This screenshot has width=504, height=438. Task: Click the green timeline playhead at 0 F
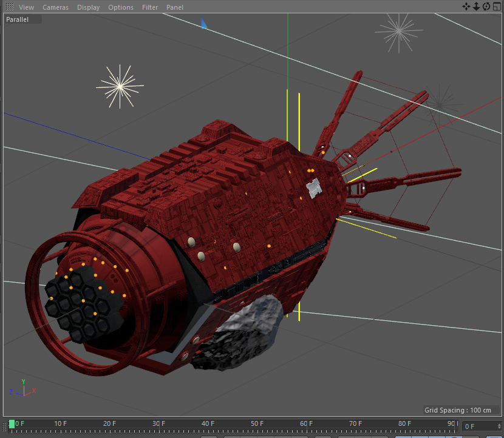tap(12, 423)
